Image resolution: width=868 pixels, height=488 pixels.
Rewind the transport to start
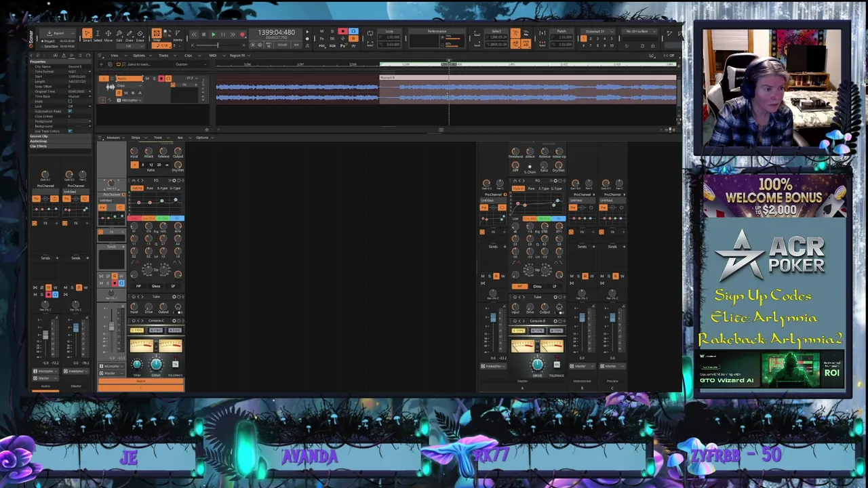(194, 35)
